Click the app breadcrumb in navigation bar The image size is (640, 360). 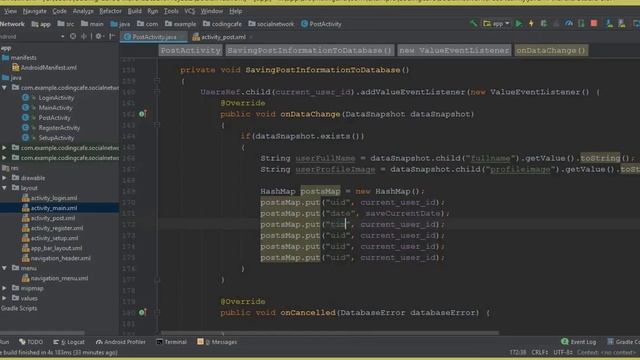coord(41,24)
